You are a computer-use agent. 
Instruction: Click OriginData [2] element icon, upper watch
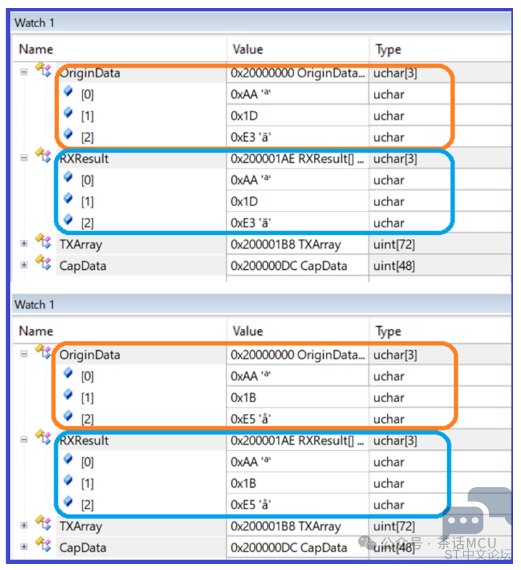(68, 134)
